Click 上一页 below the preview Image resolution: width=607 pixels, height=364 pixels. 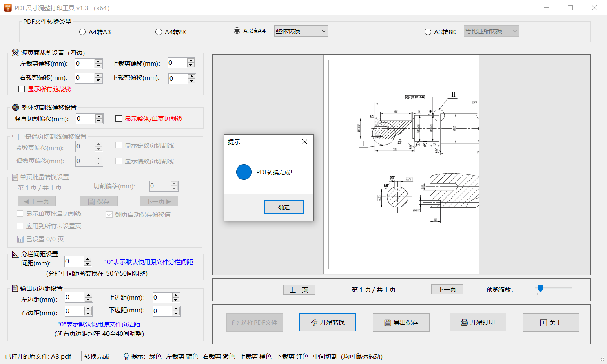pyautogui.click(x=299, y=289)
